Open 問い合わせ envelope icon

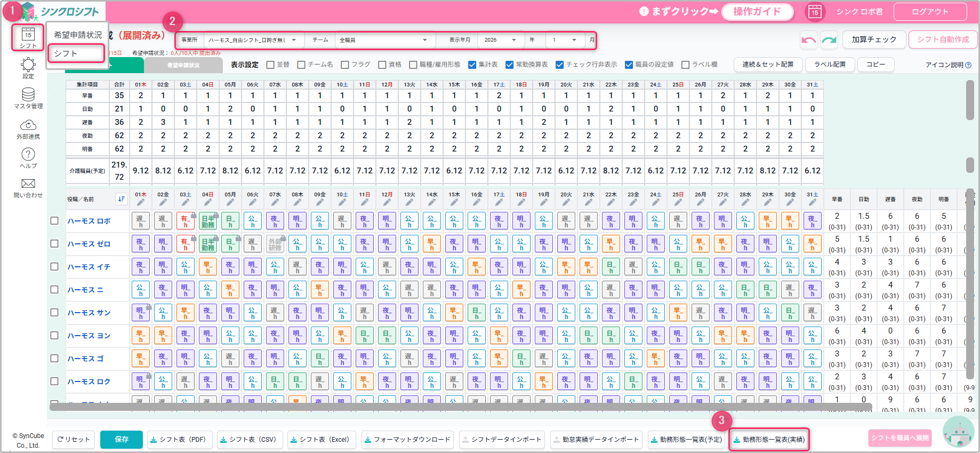click(28, 187)
